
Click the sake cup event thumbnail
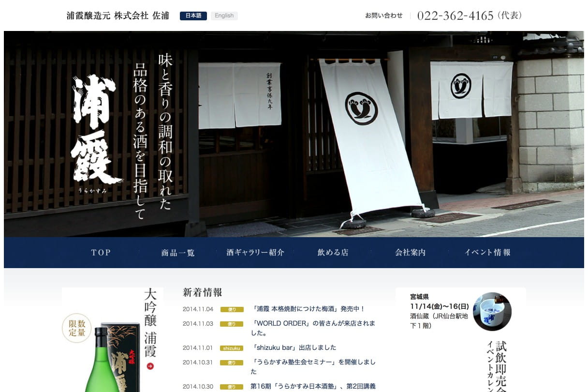tap(492, 312)
